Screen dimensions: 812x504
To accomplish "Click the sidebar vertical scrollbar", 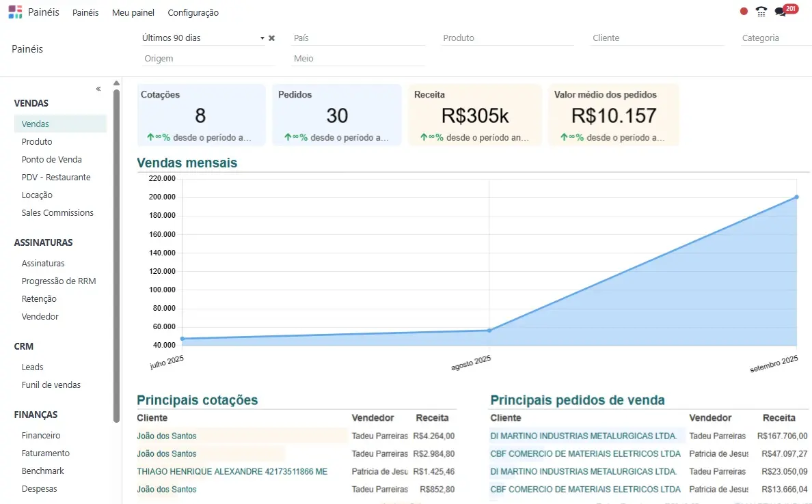I will [x=116, y=253].
